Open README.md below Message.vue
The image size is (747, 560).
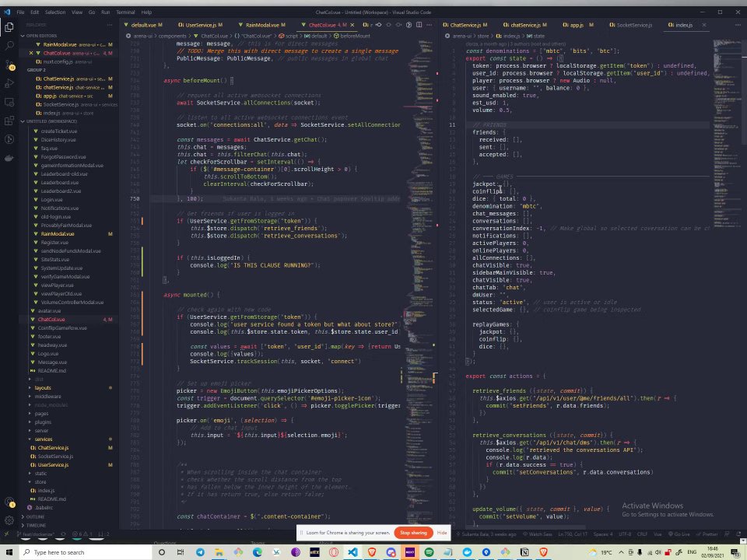coord(51,371)
